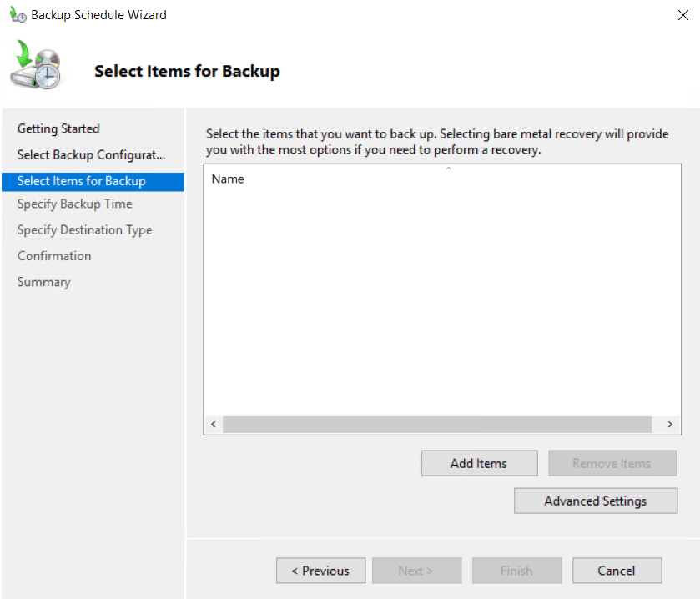Cancel the backup schedule wizard
Screen dimensions: 700x599
point(617,571)
